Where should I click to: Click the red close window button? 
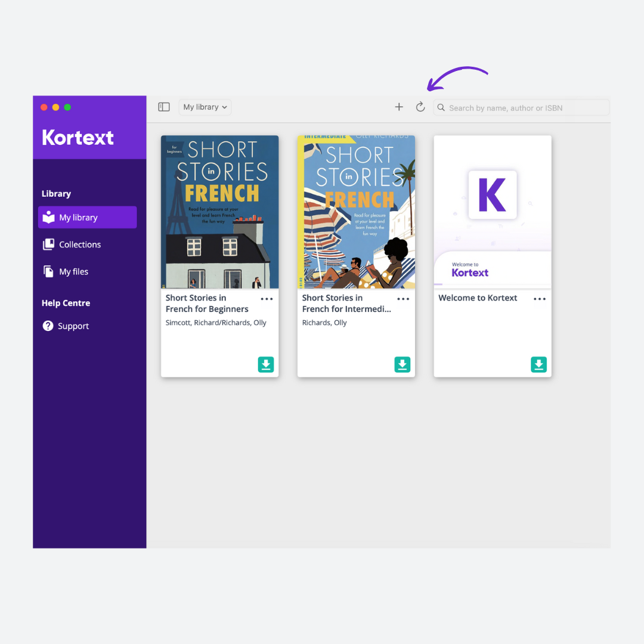tap(44, 107)
